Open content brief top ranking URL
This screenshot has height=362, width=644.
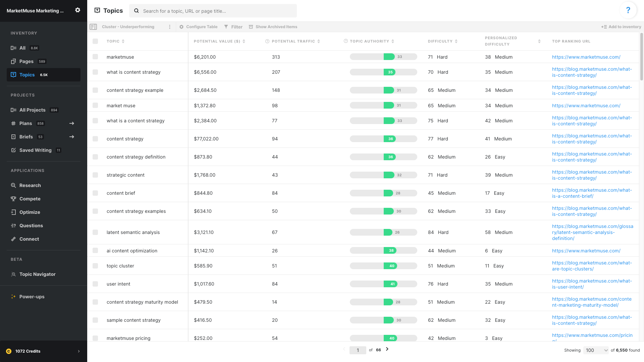(592, 193)
